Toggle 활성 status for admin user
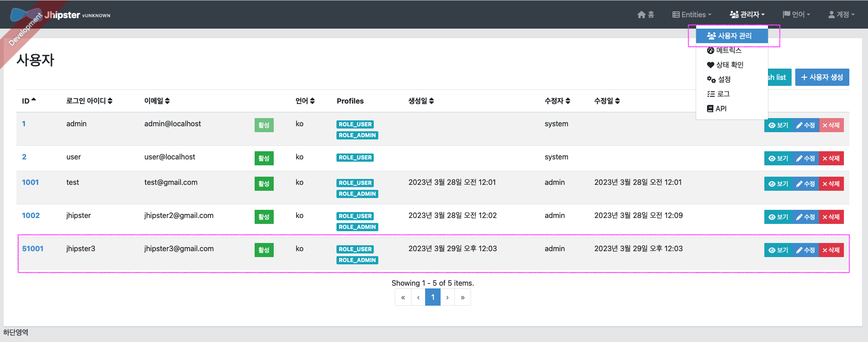The height and width of the screenshot is (342, 868). click(264, 125)
